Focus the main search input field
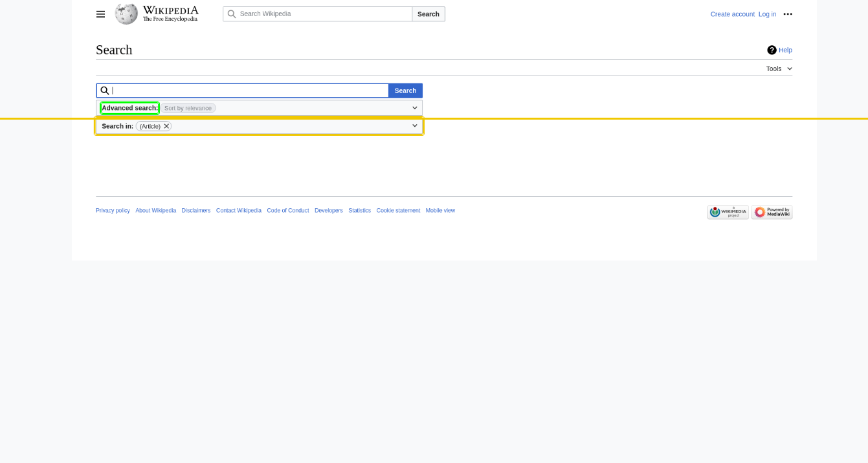Screen dimensions: 868x463 tap(249, 91)
